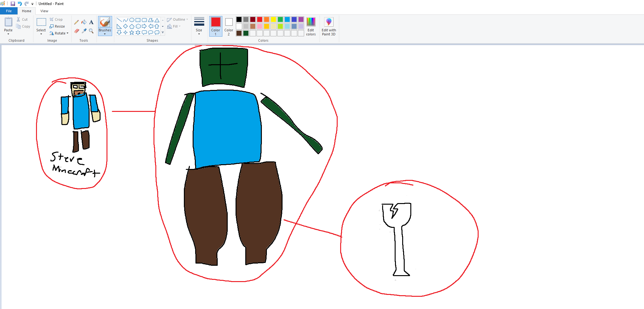This screenshot has width=644, height=309.
Task: Open the shape Outline dropdown
Action: click(178, 19)
